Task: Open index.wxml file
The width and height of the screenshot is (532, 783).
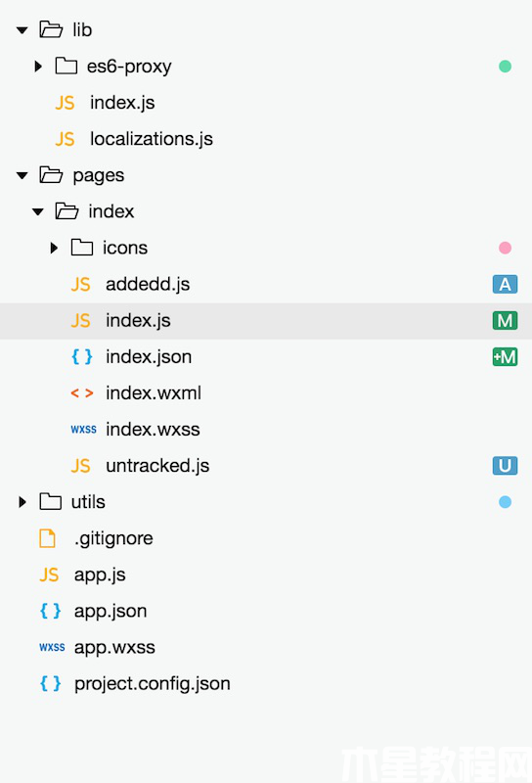Action: 154,393
